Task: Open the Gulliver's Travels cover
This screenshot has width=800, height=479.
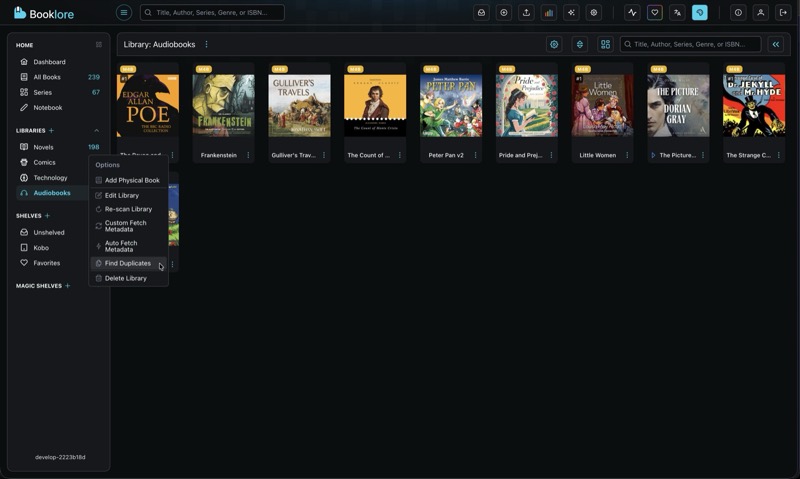Action: pos(299,106)
